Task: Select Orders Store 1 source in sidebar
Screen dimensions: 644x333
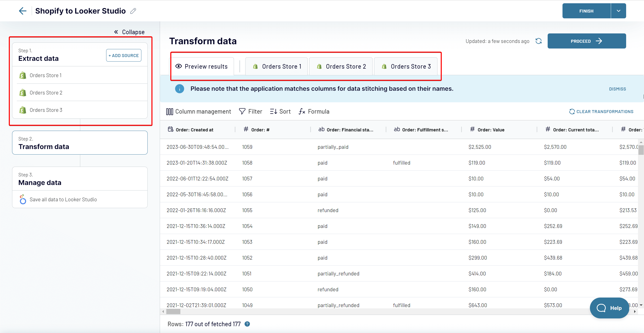Action: (80, 75)
